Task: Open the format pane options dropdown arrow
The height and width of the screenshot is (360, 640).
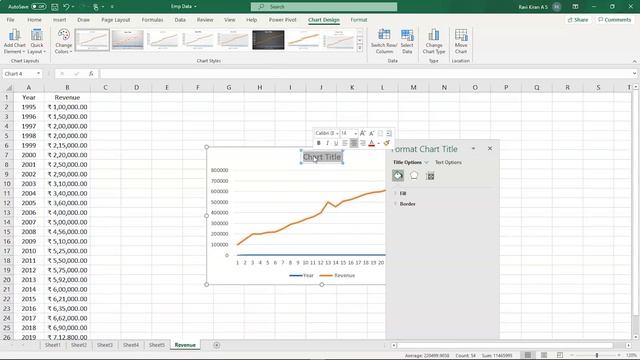Action: pyautogui.click(x=473, y=149)
